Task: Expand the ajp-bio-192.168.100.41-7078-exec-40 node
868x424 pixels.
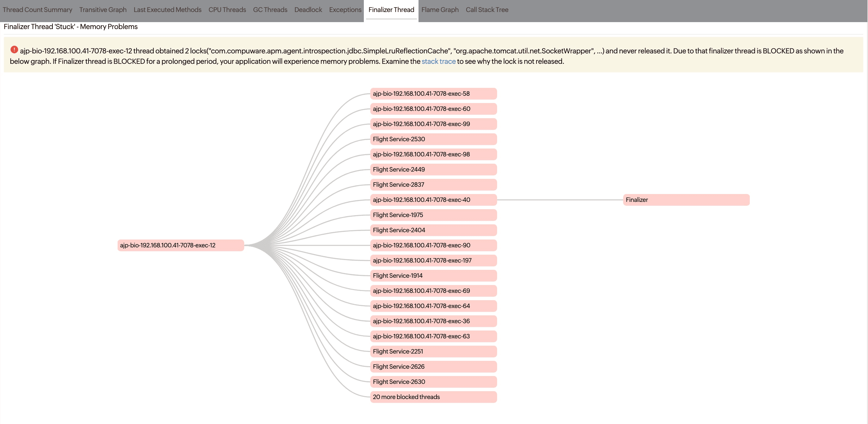Action: [x=433, y=199]
